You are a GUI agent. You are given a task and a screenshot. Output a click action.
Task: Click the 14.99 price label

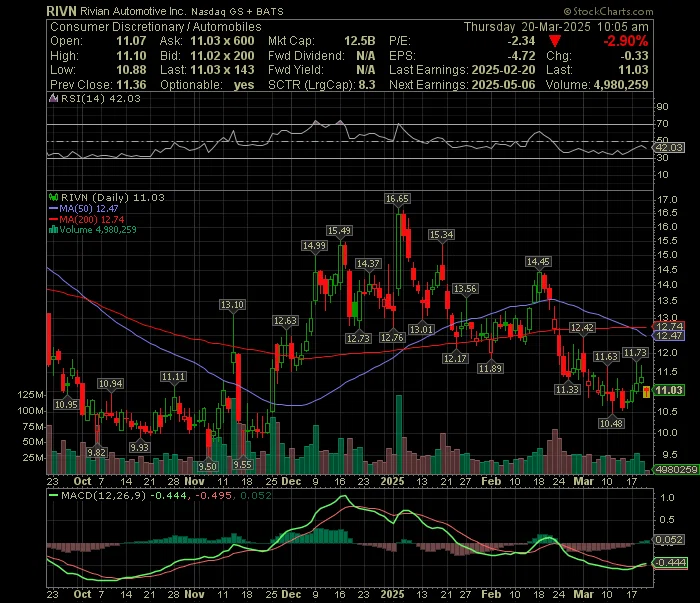point(315,245)
